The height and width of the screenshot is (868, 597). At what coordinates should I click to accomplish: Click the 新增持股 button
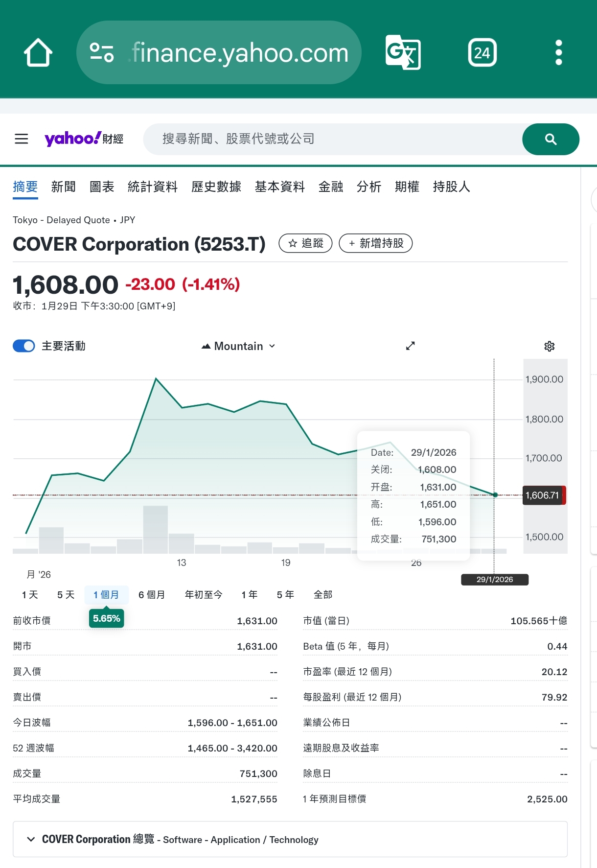pos(375,243)
